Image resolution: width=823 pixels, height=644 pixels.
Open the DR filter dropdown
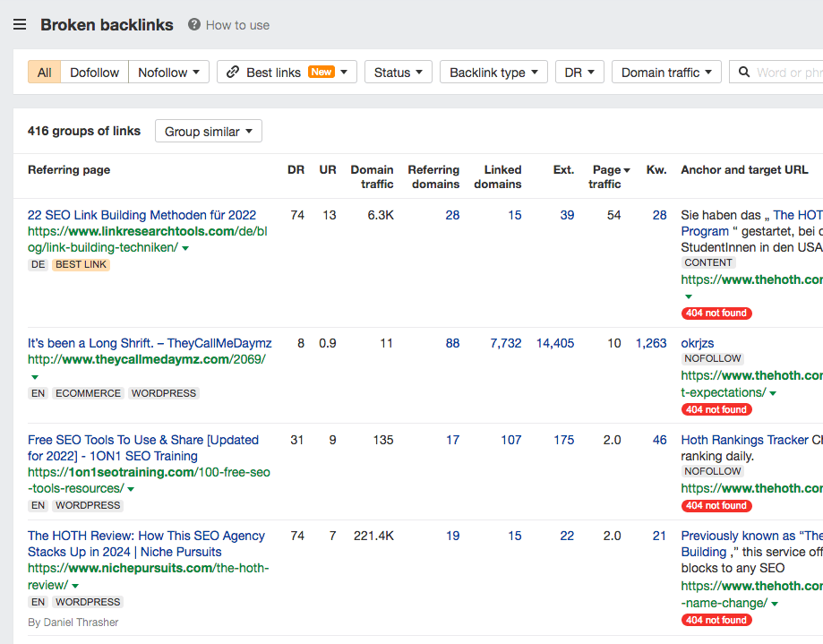click(x=579, y=73)
